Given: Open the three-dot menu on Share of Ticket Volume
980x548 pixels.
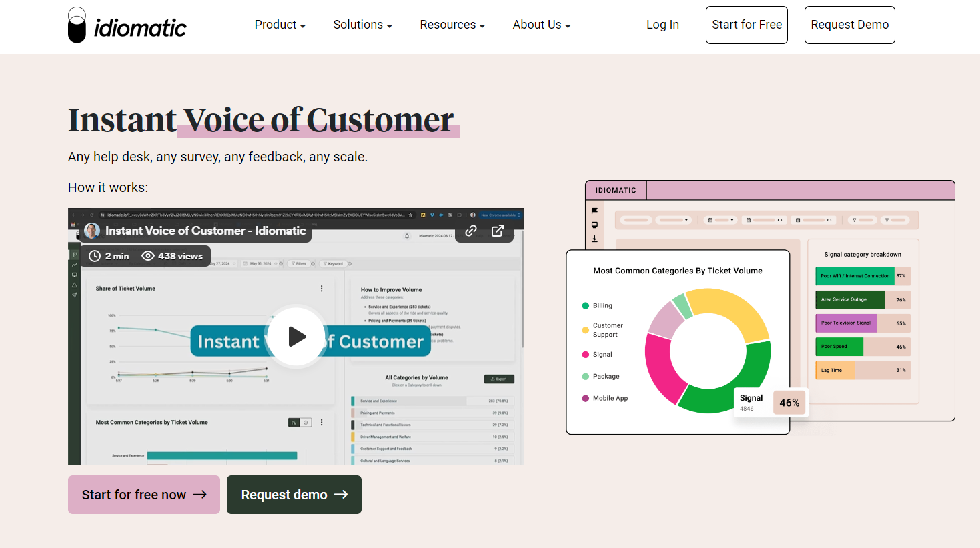Looking at the screenshot, I should [322, 289].
